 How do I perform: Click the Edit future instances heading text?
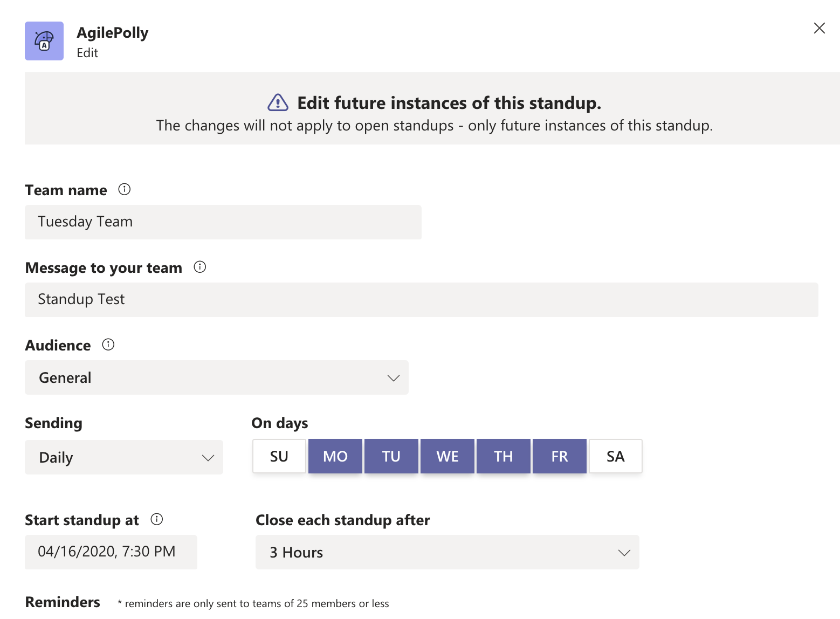point(449,103)
